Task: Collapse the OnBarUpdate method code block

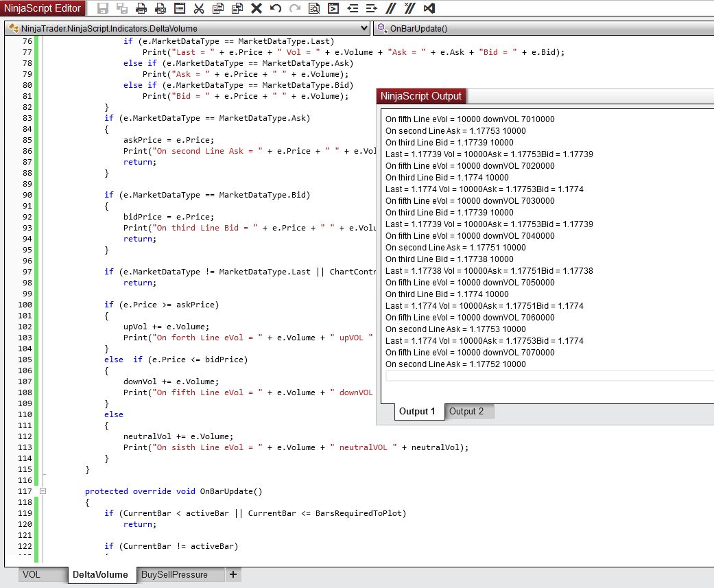Action: [43, 491]
